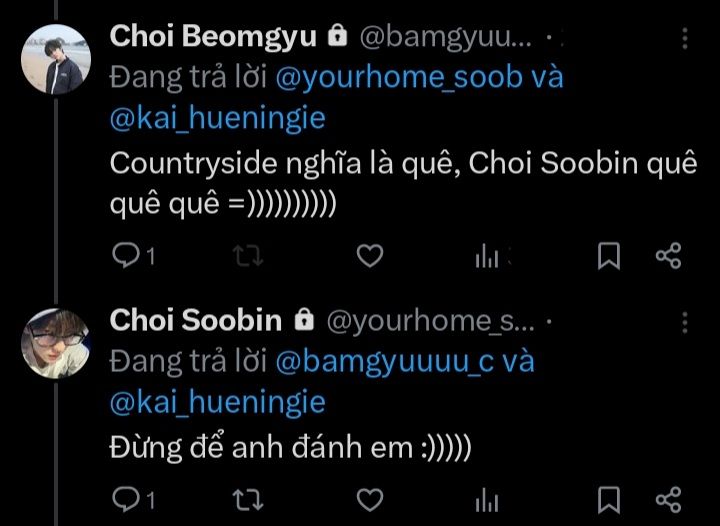View analytics on Choi Beomgyu's tweet
720x526 pixels.
coord(487,256)
